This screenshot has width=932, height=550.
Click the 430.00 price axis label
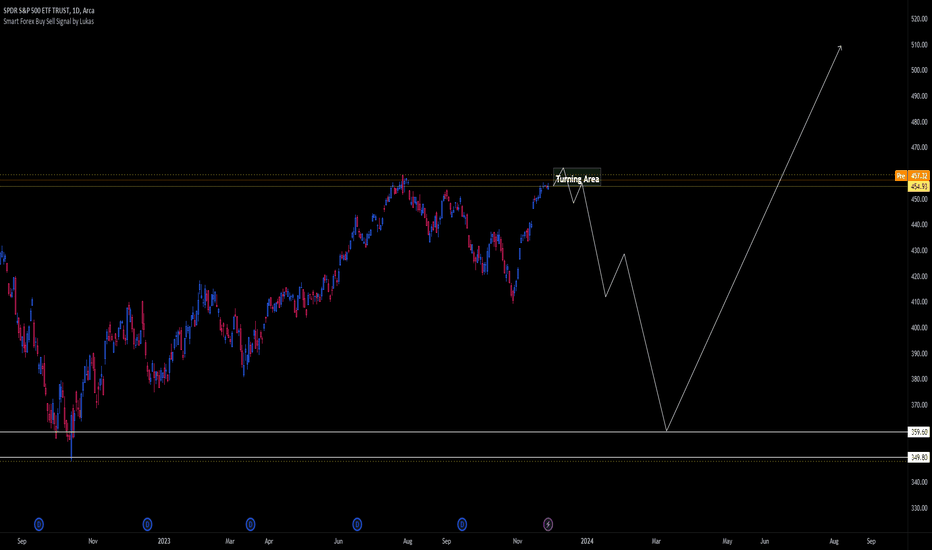(x=919, y=250)
